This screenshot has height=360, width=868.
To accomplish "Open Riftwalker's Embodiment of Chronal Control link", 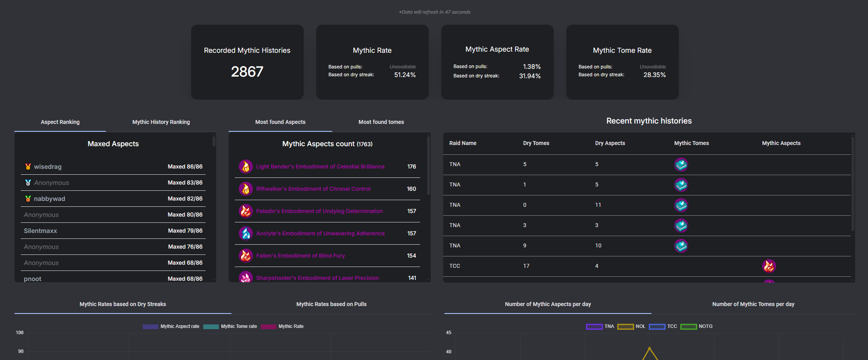I will [313, 189].
